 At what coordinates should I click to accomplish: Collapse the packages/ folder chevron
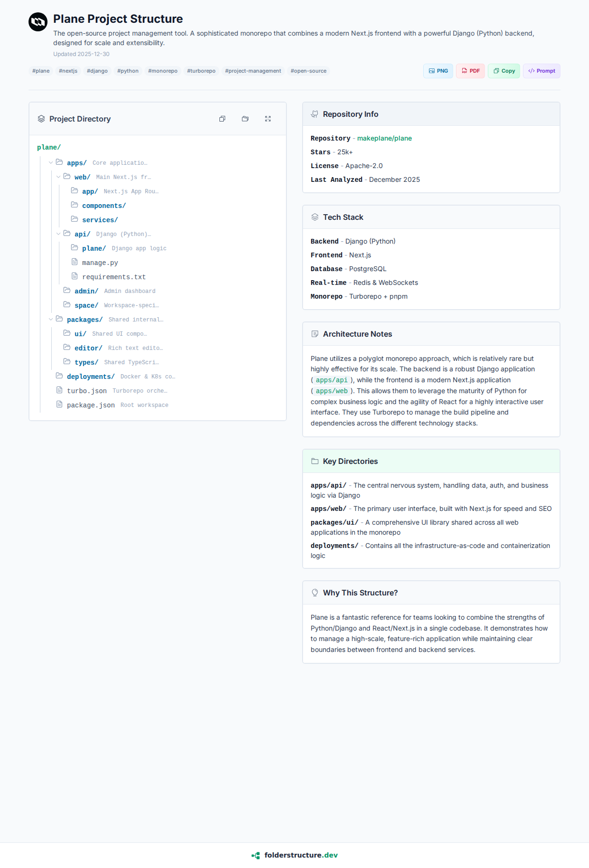pos(51,319)
